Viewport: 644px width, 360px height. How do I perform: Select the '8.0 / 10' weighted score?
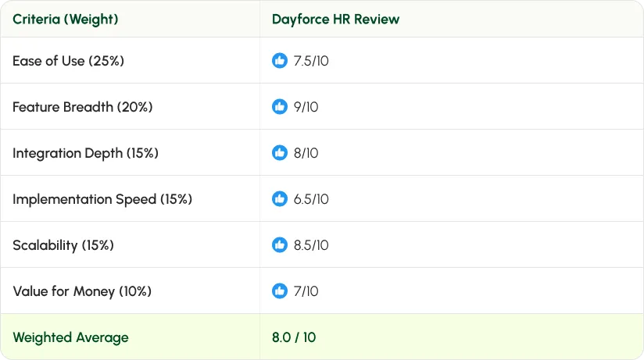pos(294,337)
